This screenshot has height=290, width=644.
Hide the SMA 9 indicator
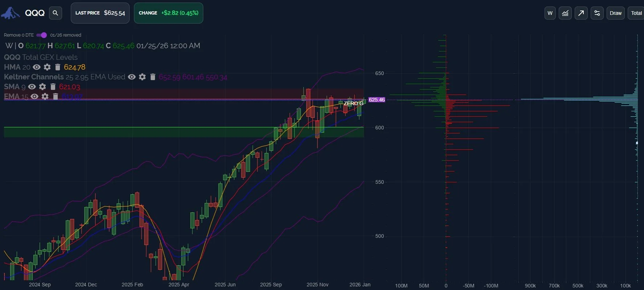pos(32,87)
